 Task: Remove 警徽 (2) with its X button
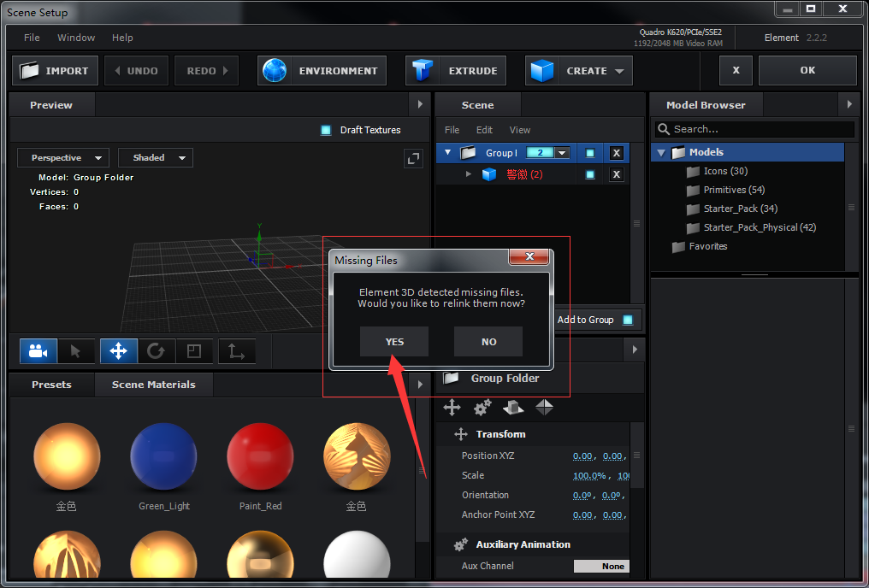coord(617,174)
